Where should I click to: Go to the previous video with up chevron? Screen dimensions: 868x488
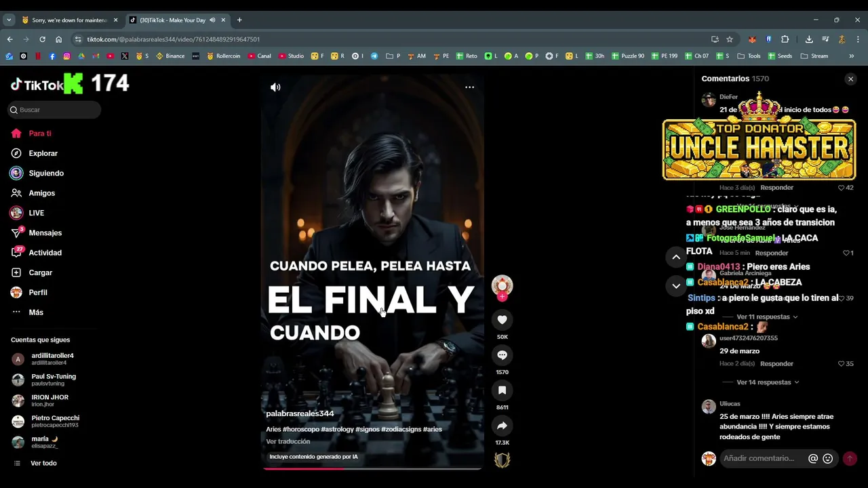click(x=676, y=257)
